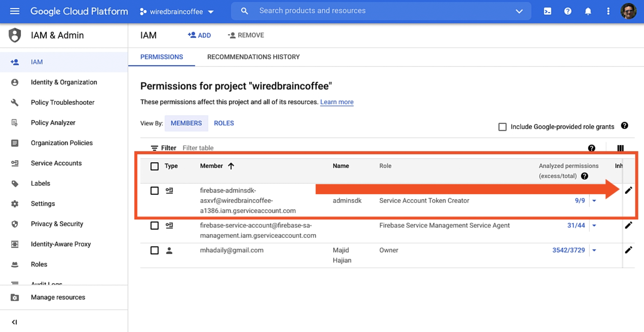Click the Owner role cell
The width and height of the screenshot is (644, 332).
[x=389, y=250]
